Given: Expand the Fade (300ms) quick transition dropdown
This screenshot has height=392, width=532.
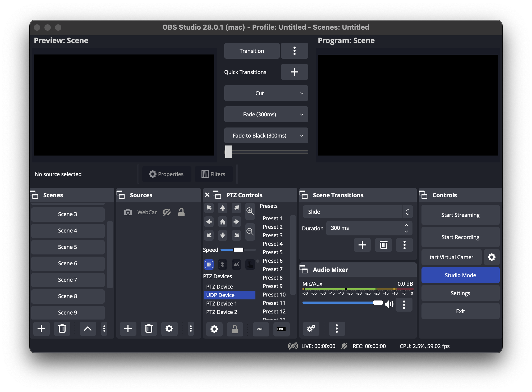Looking at the screenshot, I should 301,115.
